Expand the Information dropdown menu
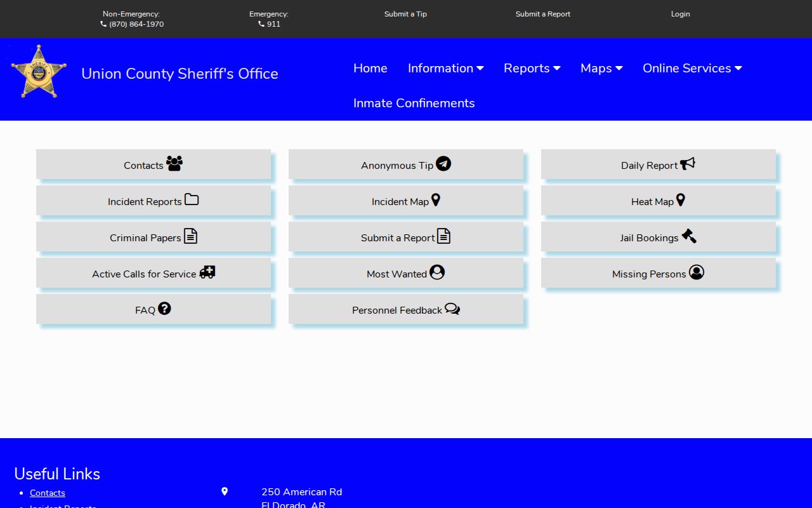This screenshot has height=508, width=812. [445, 68]
